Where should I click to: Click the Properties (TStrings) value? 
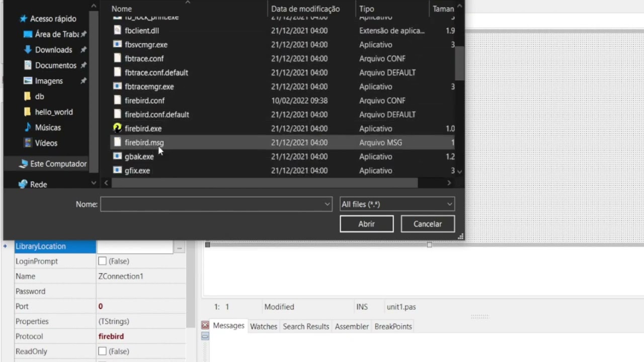coord(114,321)
